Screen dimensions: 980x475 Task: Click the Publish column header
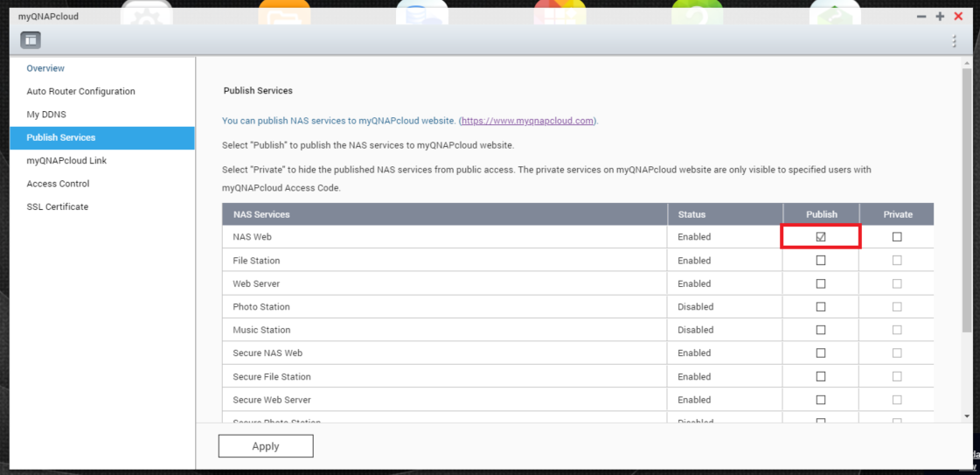821,214
